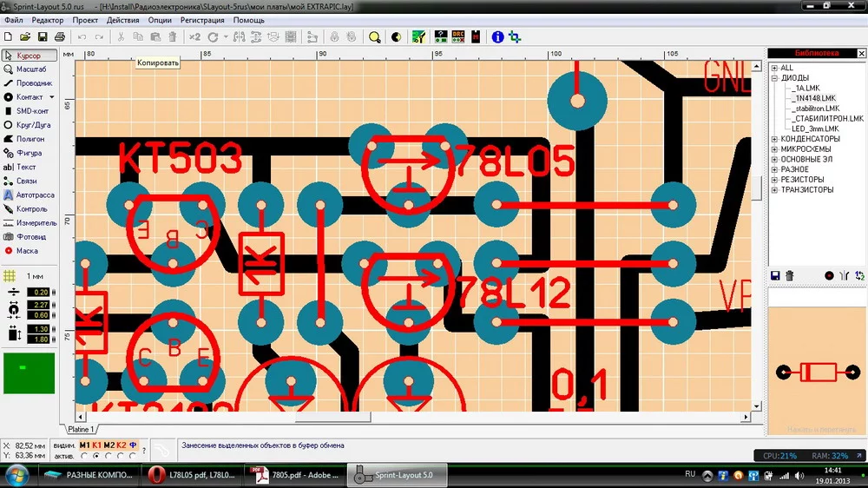Expand the КОНДЕНСАТОРЫ library folder
This screenshot has width=868, height=488.
click(x=774, y=139)
